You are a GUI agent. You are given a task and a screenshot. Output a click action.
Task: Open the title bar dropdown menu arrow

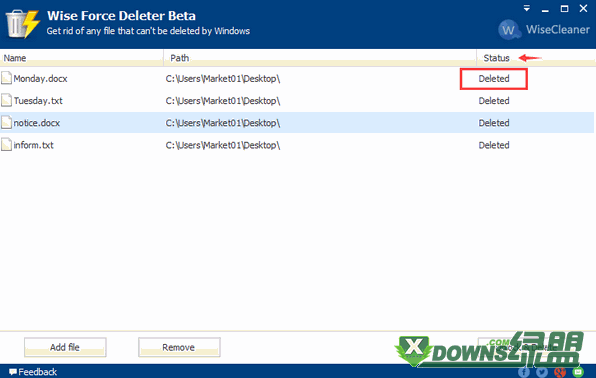click(x=526, y=8)
